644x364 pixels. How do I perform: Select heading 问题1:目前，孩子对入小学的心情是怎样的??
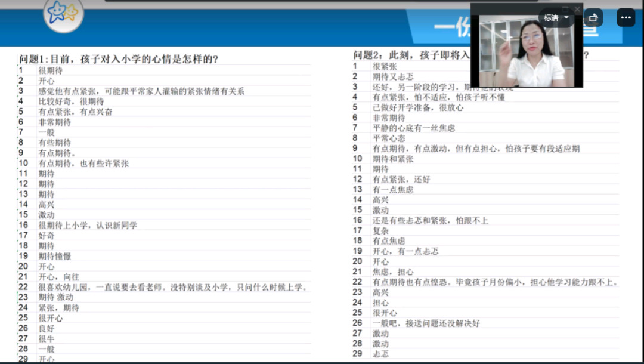[118, 59]
